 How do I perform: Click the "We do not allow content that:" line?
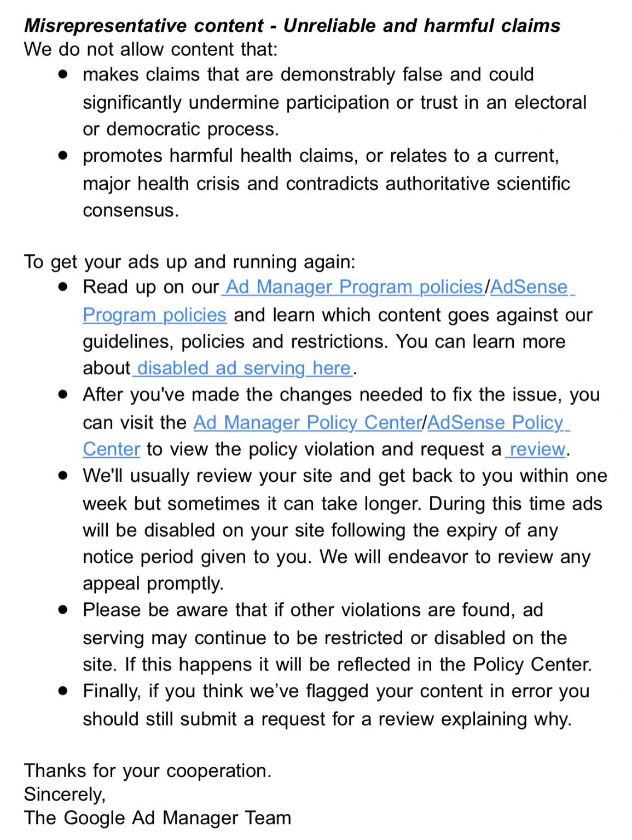(151, 50)
